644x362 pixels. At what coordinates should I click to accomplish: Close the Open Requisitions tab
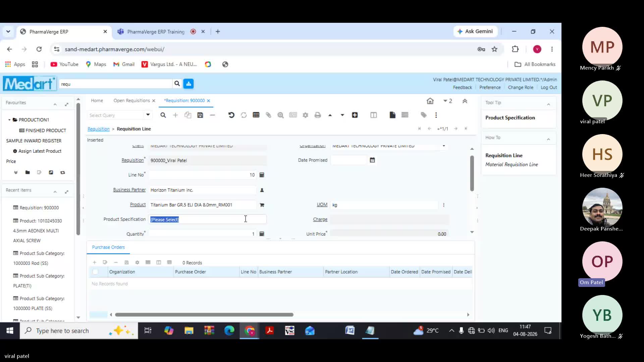pyautogui.click(x=154, y=101)
